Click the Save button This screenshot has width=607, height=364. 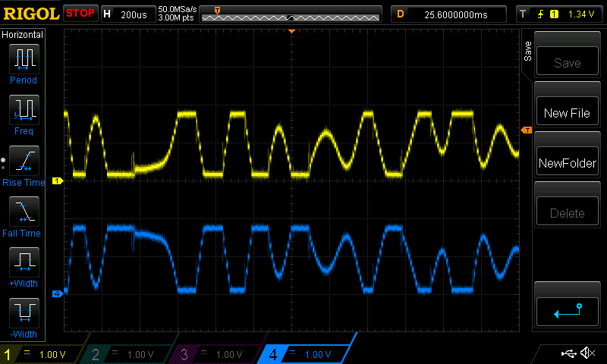(567, 61)
